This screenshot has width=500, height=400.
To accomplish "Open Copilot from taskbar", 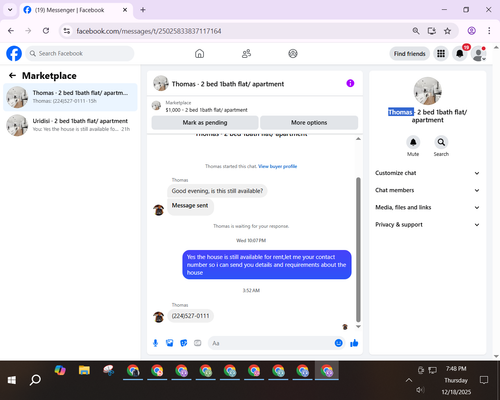I will (60, 370).
